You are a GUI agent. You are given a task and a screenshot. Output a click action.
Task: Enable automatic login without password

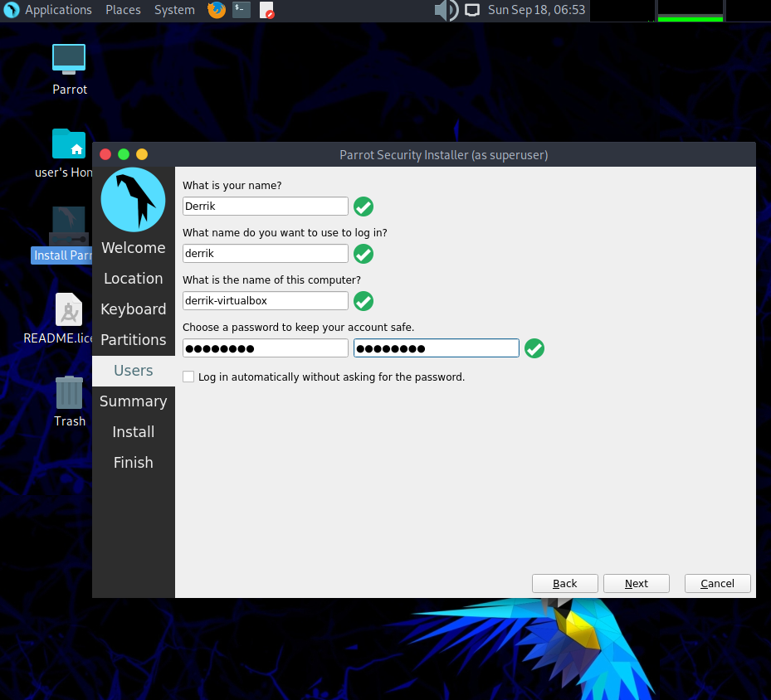tap(188, 377)
